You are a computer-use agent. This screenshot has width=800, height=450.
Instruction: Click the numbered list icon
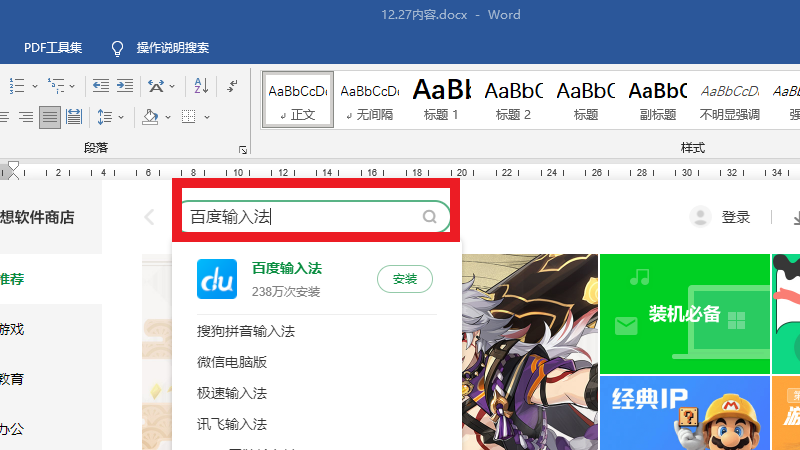coord(17,86)
